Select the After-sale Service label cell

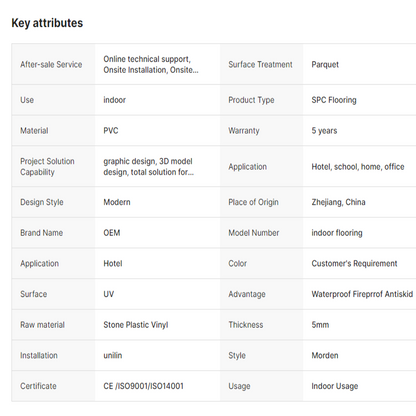pos(53,64)
